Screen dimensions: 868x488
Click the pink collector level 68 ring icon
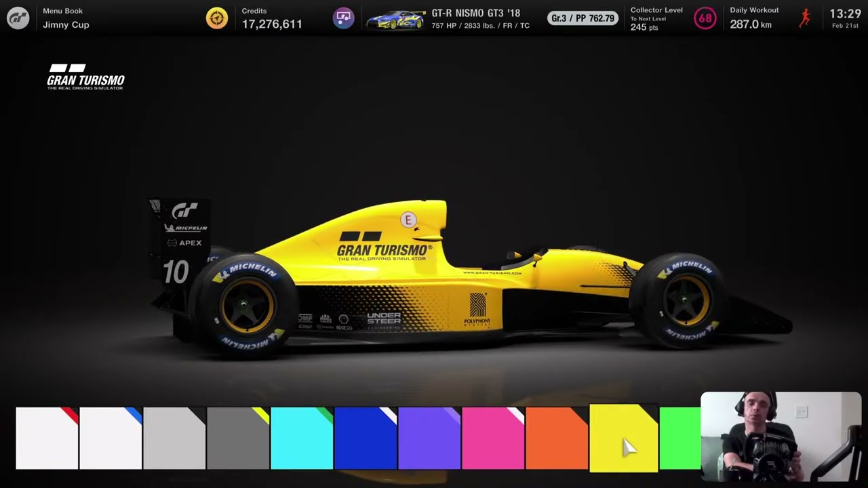click(705, 18)
